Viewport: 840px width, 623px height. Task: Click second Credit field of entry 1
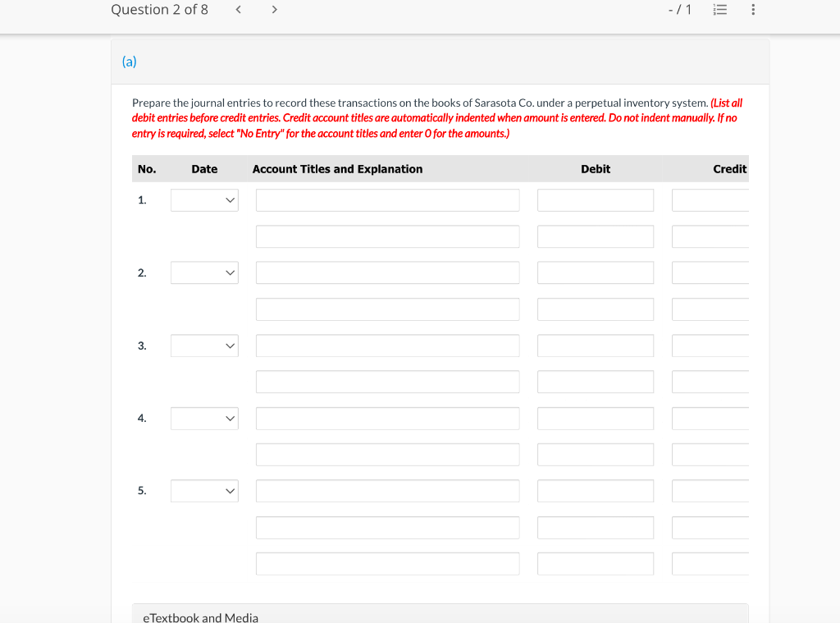click(x=710, y=236)
